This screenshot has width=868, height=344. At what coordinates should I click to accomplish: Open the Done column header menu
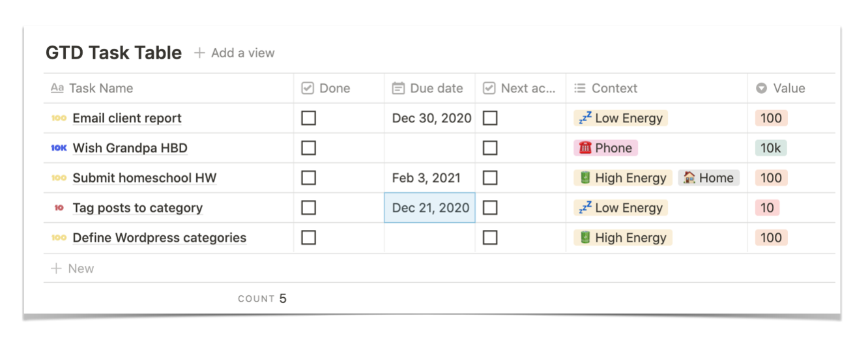tap(334, 89)
